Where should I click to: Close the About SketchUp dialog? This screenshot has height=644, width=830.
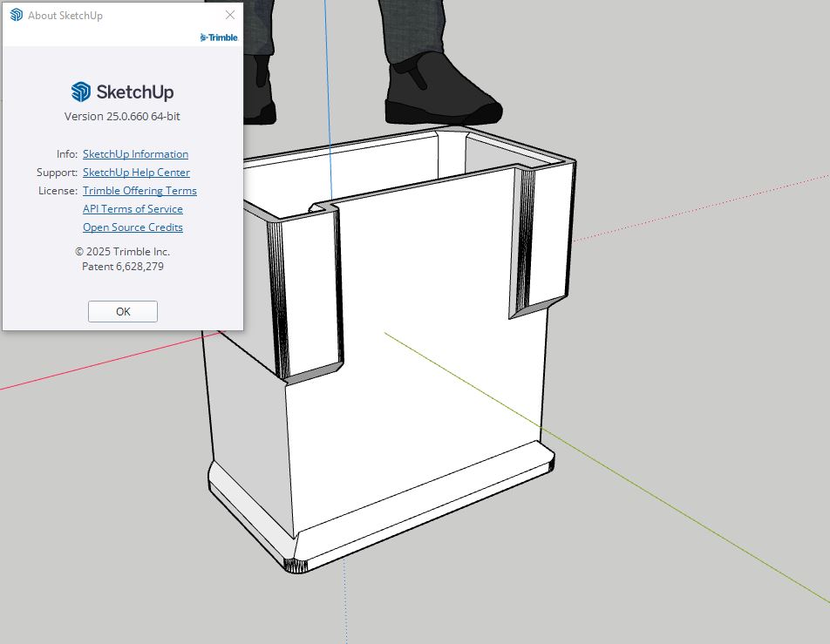230,15
